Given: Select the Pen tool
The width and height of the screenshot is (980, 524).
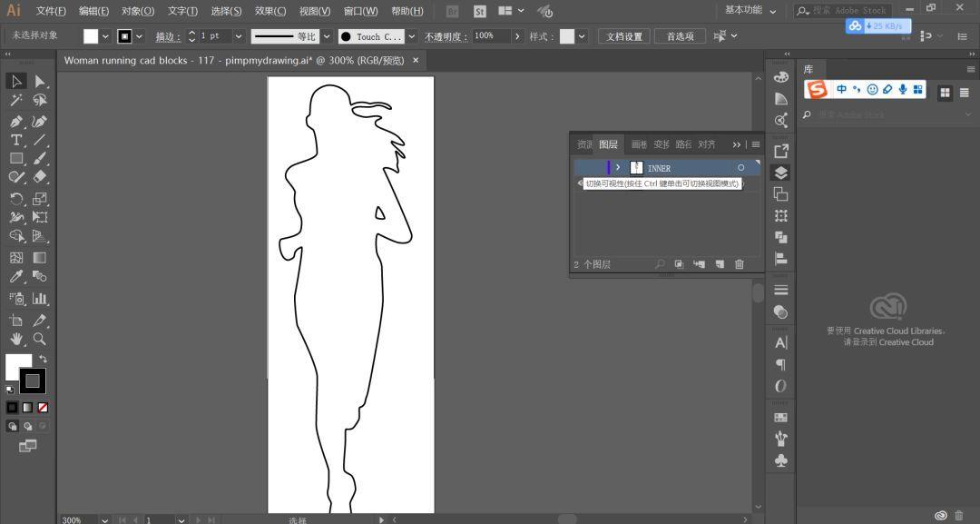Looking at the screenshot, I should 17,122.
